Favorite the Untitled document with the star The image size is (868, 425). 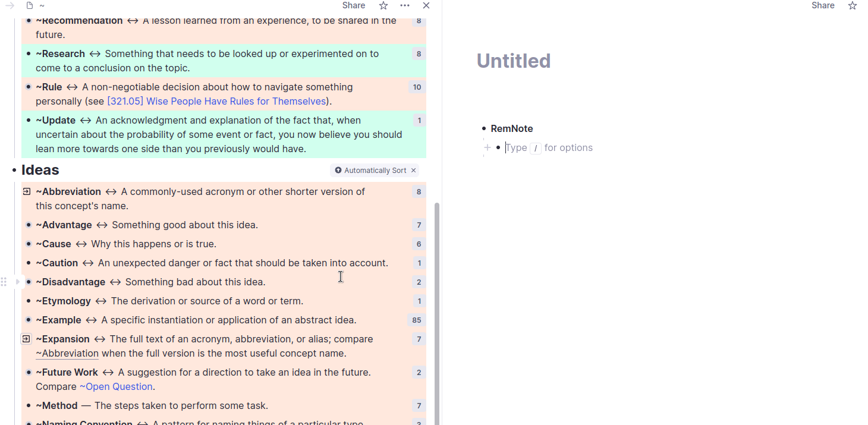click(x=853, y=5)
